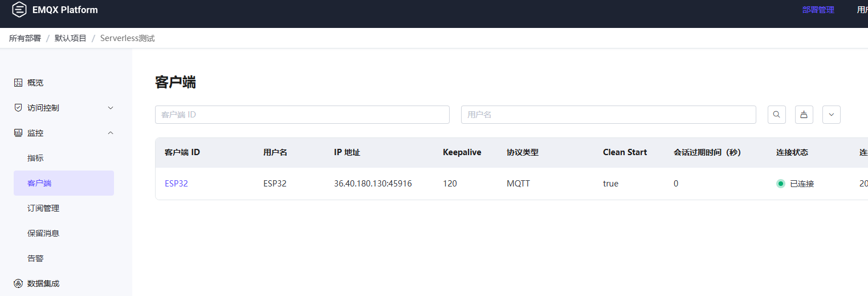Open the ESP32 client ID link
This screenshot has height=296, width=868.
(176, 184)
